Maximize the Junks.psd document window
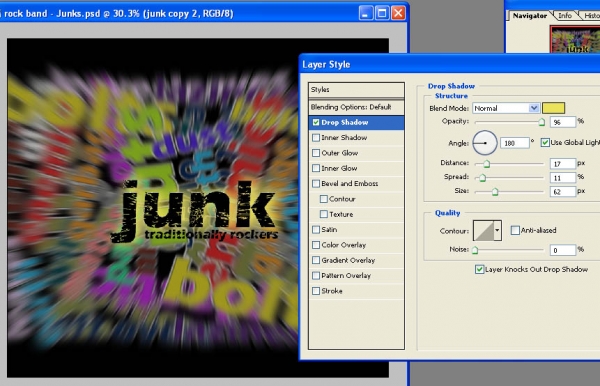 [x=382, y=13]
